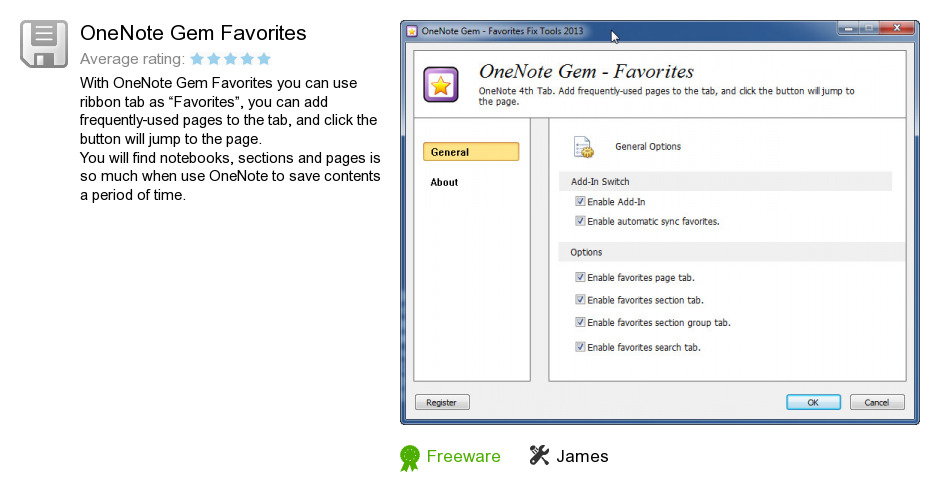Click the OneNote Gem Favorites page title
The image size is (940, 502).
(193, 33)
